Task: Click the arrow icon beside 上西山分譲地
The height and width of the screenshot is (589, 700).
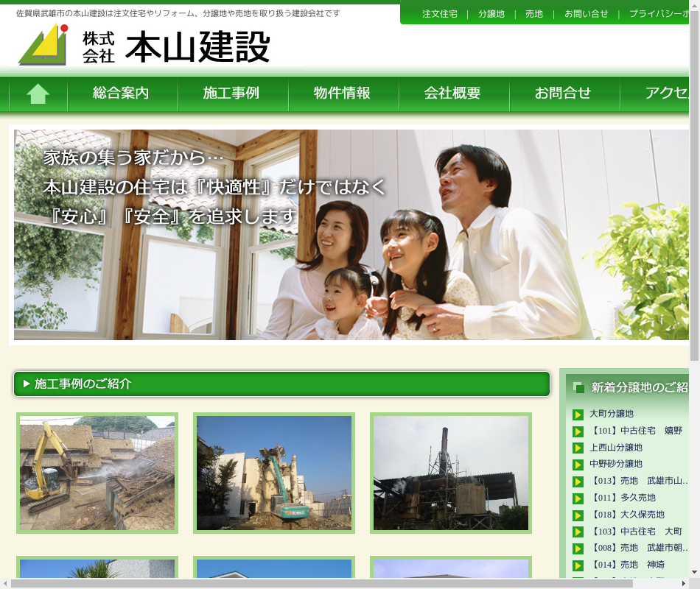Action: (578, 448)
